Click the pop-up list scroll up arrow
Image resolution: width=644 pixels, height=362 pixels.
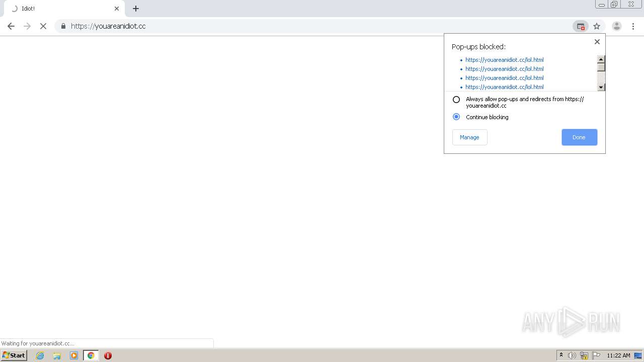601,59
